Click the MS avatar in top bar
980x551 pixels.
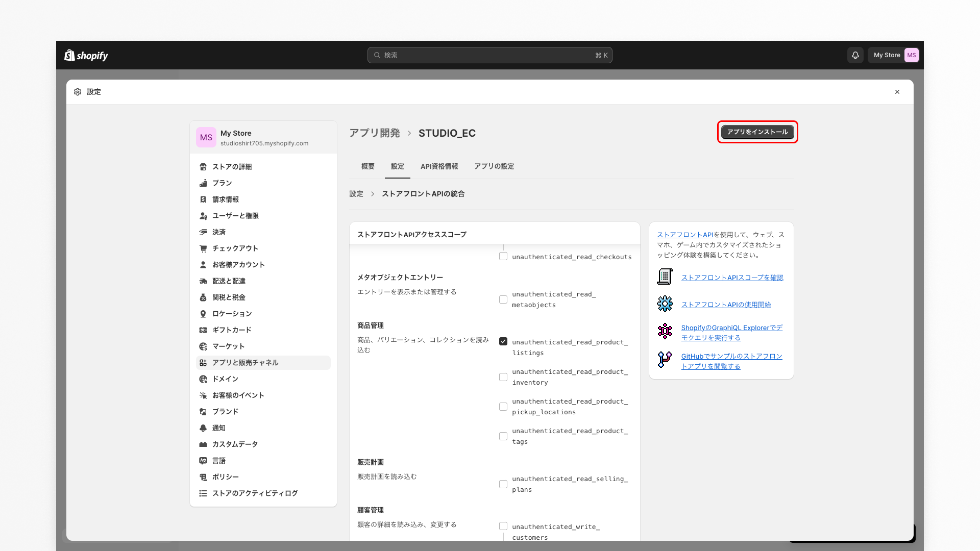click(911, 55)
